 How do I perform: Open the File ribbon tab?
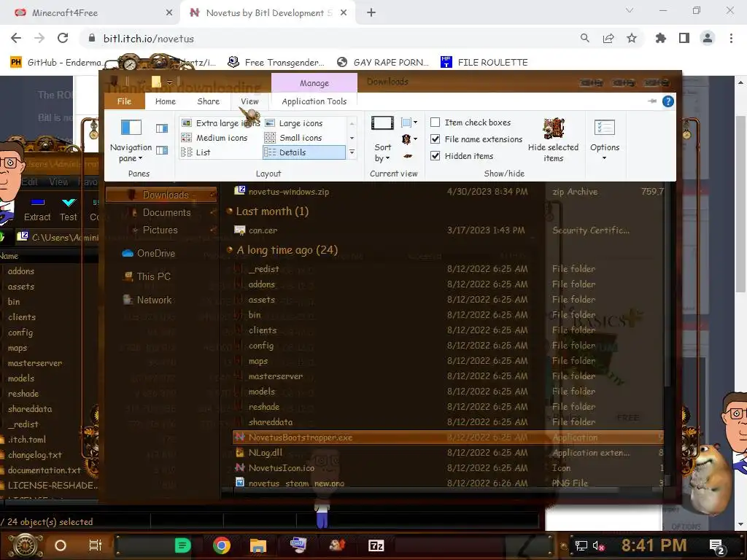(124, 101)
